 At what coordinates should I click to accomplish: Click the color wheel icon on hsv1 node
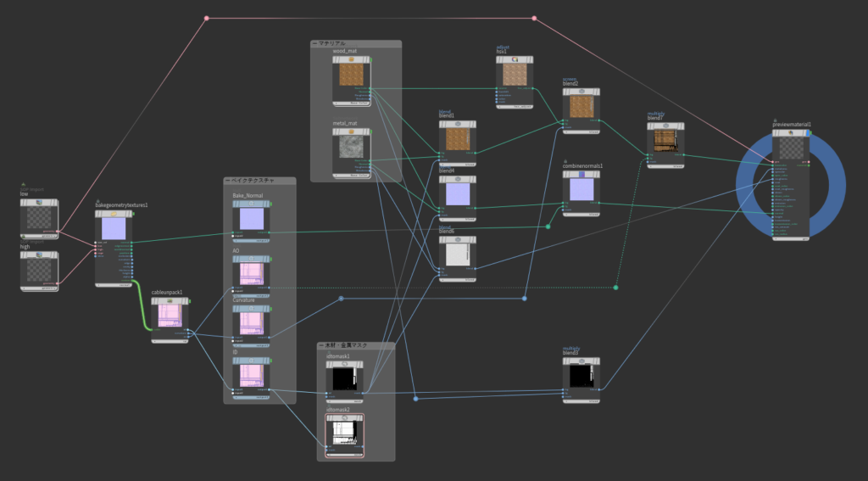pos(514,60)
